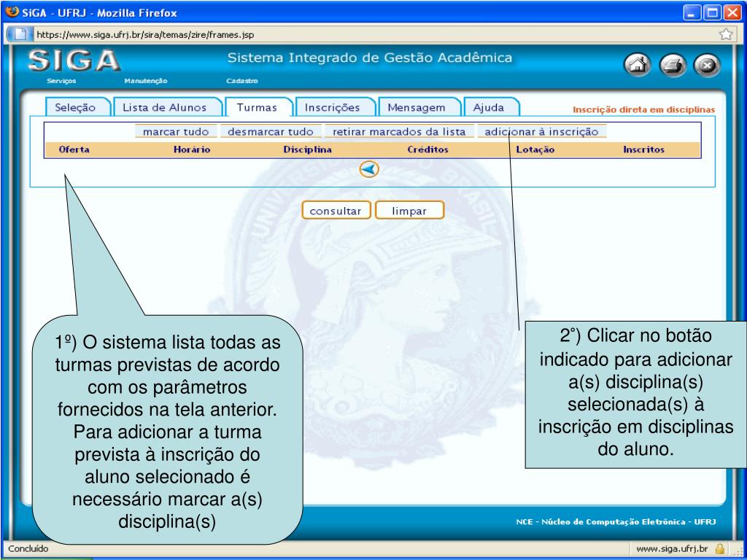This screenshot has width=747, height=560.
Task: Click the blue back arrow icon
Action: [x=369, y=169]
